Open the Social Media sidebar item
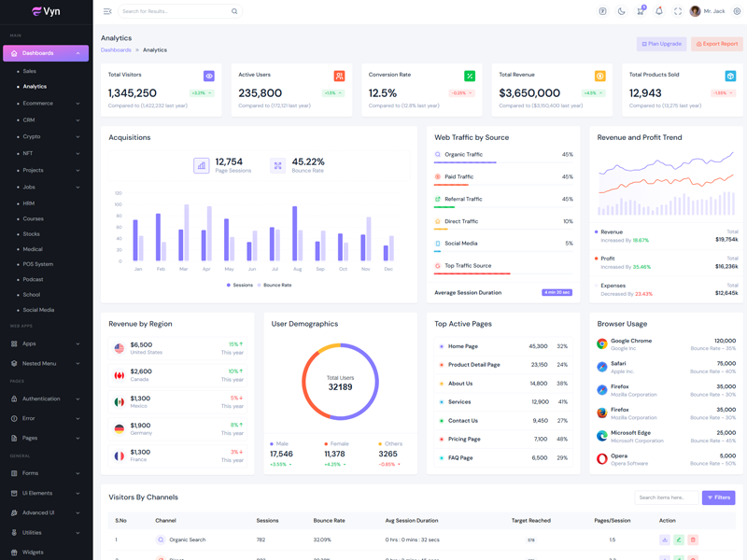The width and height of the screenshot is (747, 560). (38, 310)
